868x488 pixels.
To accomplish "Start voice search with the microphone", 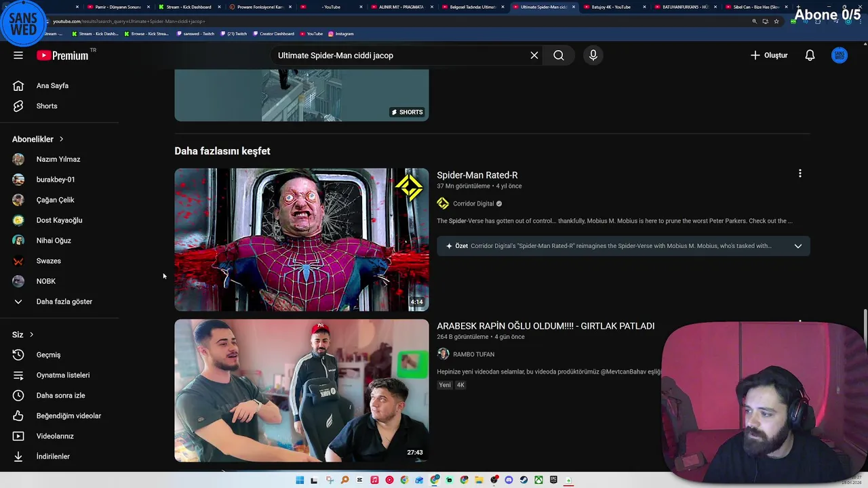I will point(593,56).
